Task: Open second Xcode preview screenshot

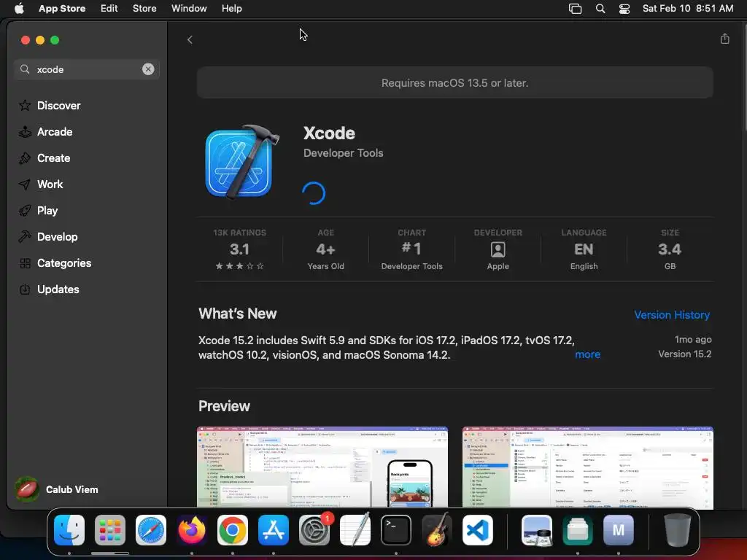Action: pyautogui.click(x=587, y=467)
